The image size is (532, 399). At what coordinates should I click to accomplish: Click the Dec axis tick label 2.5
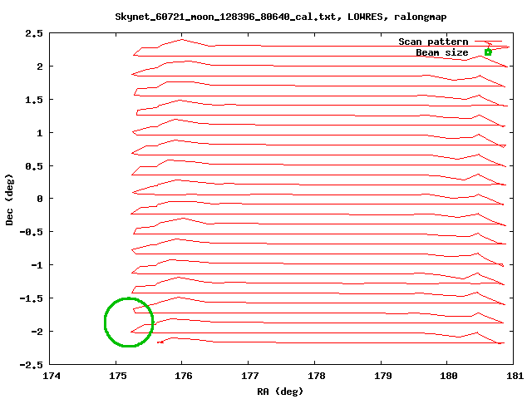coord(34,33)
